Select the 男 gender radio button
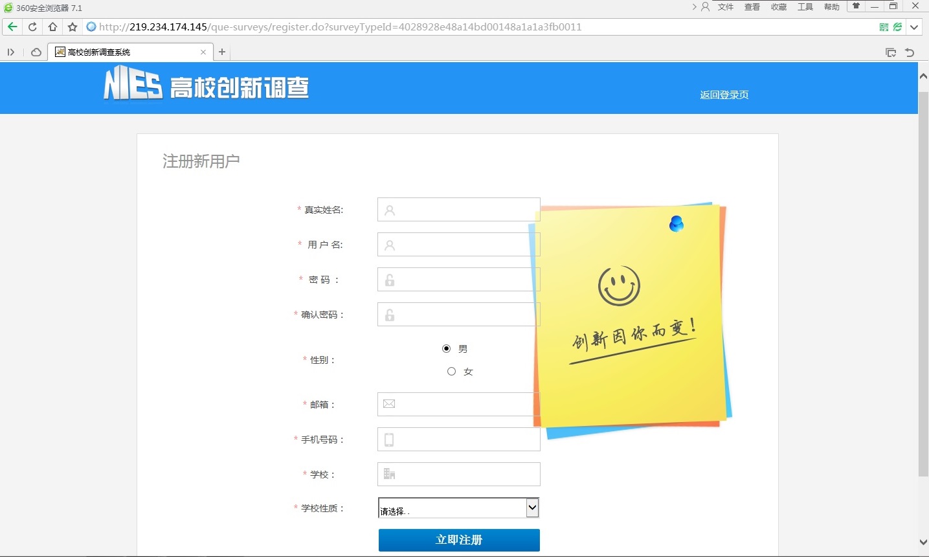The width and height of the screenshot is (929, 560). pos(446,348)
